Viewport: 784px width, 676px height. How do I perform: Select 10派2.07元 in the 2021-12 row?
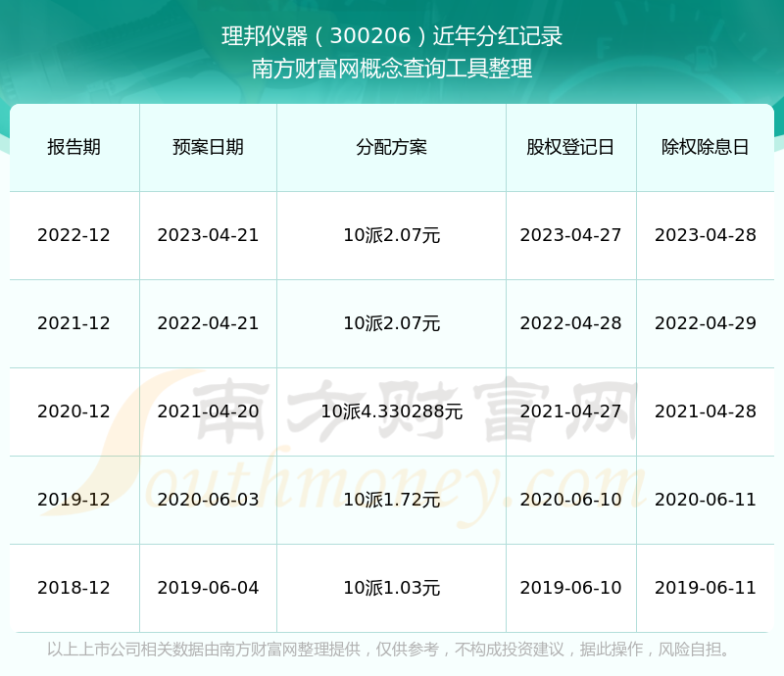(391, 323)
